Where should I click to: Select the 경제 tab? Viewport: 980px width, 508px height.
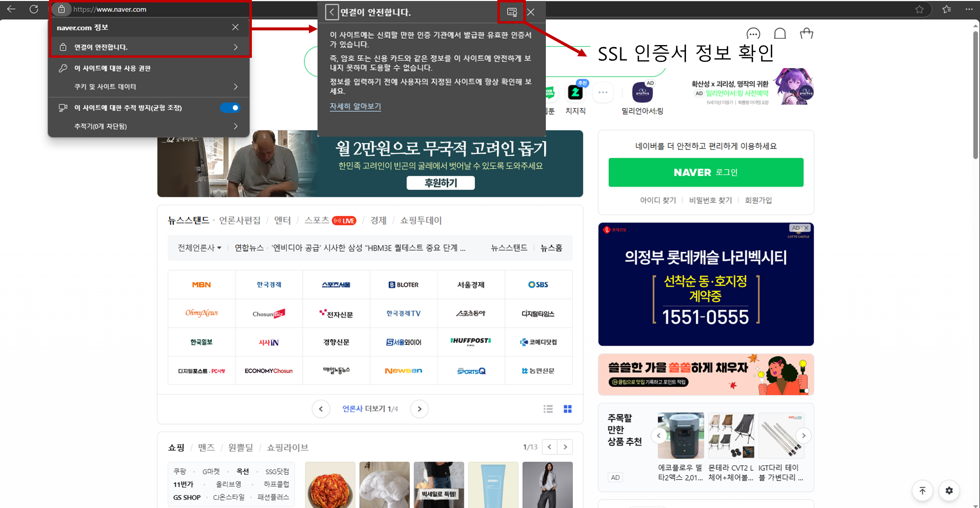pos(378,220)
